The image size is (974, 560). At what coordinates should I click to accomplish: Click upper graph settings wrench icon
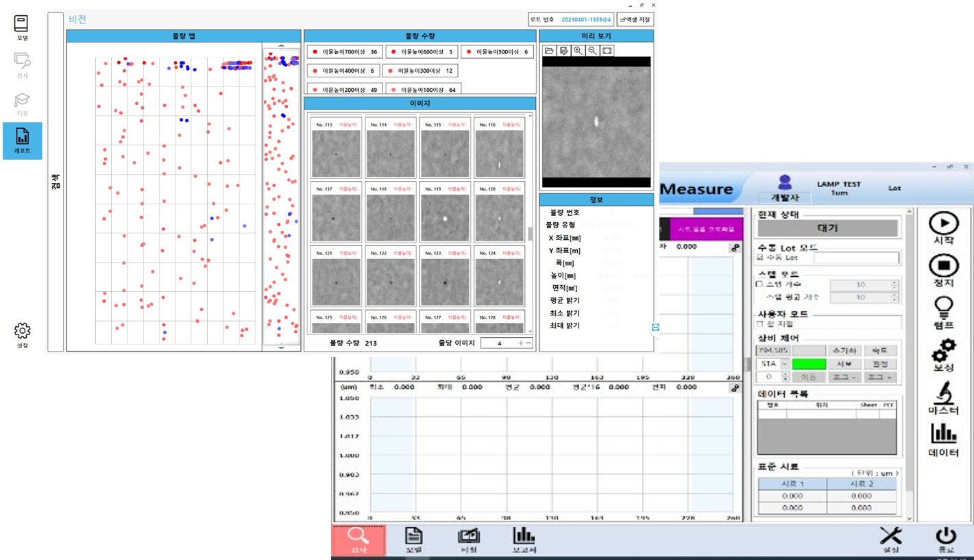click(735, 247)
